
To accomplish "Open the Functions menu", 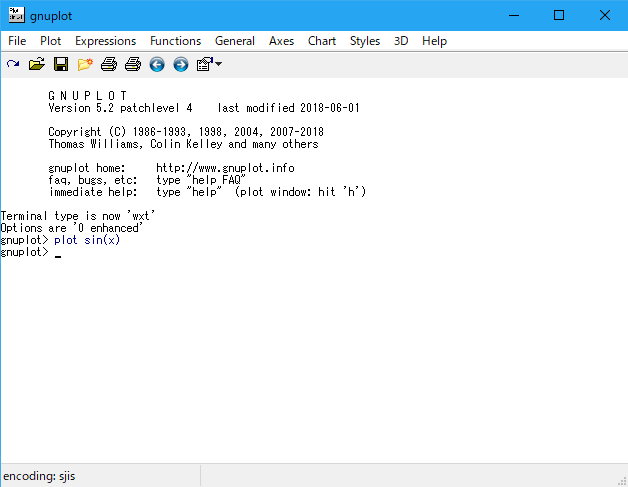I will (175, 41).
